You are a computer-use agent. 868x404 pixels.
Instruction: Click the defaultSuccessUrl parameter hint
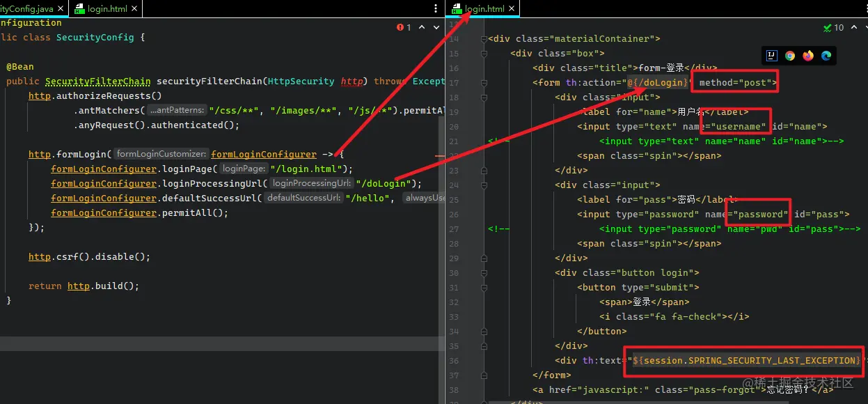pyautogui.click(x=303, y=199)
